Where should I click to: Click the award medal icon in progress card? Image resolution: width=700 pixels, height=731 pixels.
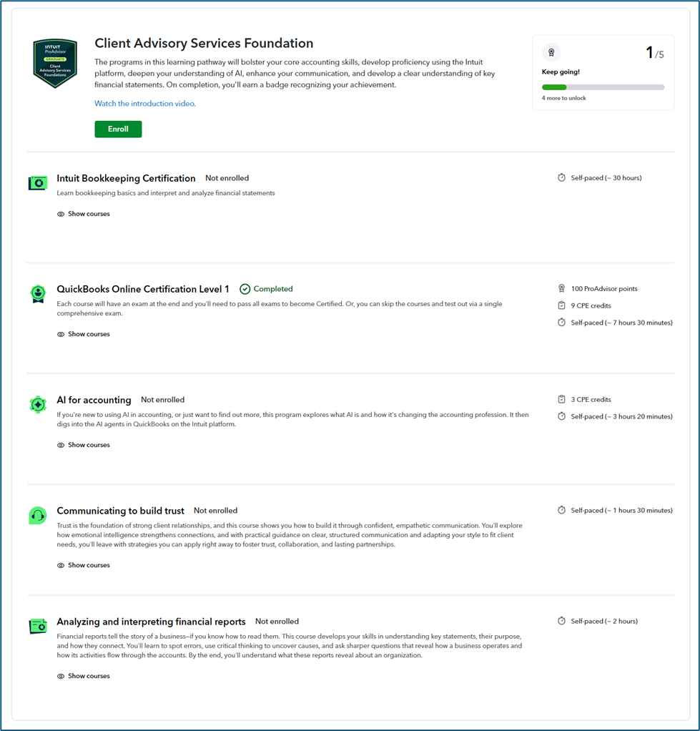click(x=551, y=52)
